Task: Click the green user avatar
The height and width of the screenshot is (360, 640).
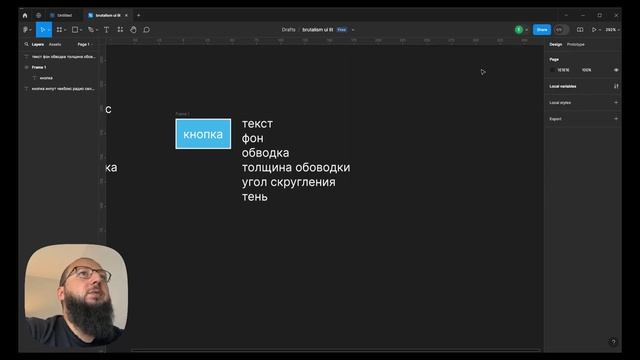Action: point(519,30)
